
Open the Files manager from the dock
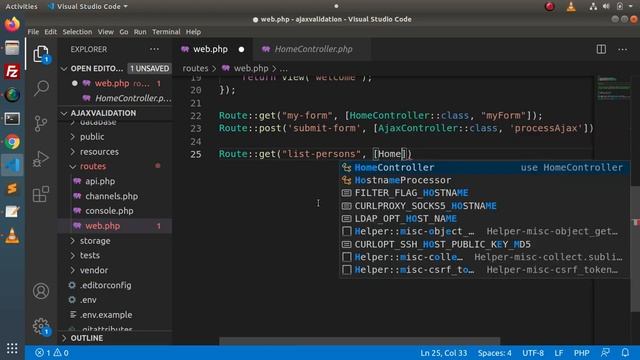(12, 48)
